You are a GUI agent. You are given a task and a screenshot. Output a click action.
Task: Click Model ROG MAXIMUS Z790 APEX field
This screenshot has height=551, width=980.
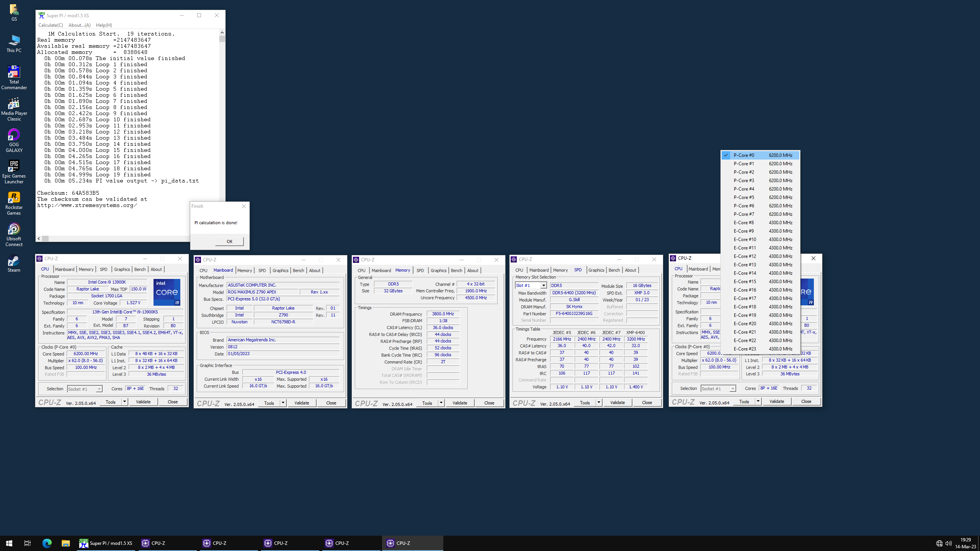coord(263,292)
